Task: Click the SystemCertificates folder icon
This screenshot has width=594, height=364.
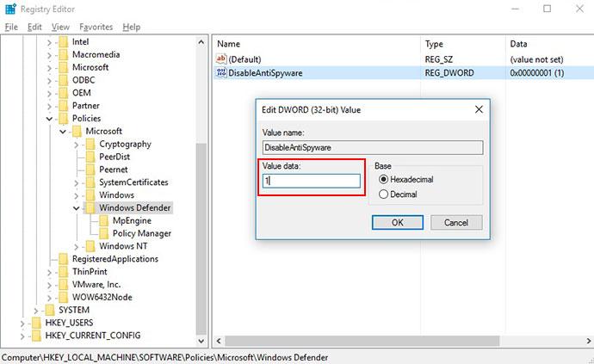Action: (90, 182)
